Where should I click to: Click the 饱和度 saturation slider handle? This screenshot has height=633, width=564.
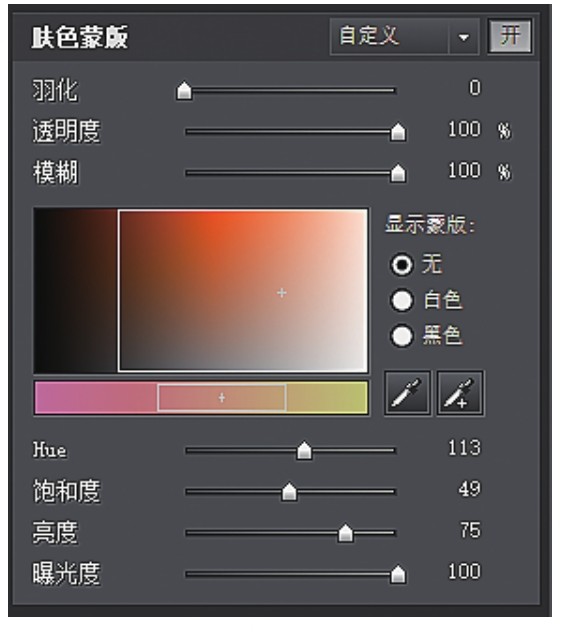pyautogui.click(x=289, y=491)
